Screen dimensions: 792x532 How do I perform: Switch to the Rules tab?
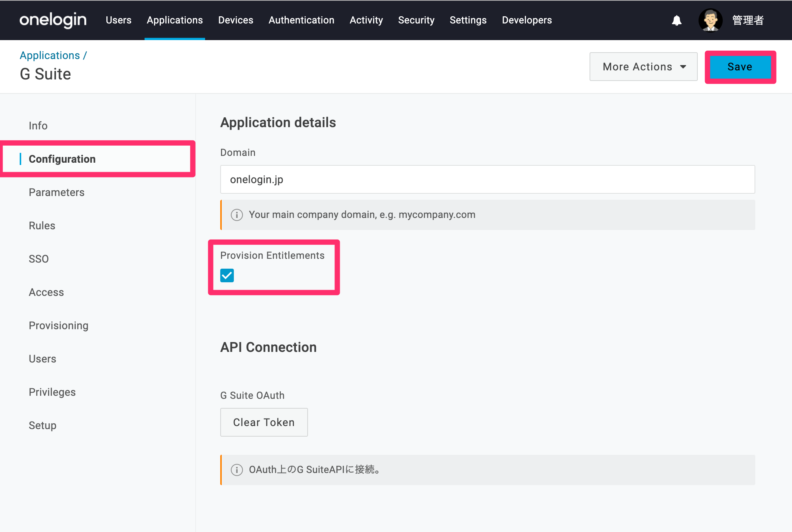tap(42, 226)
